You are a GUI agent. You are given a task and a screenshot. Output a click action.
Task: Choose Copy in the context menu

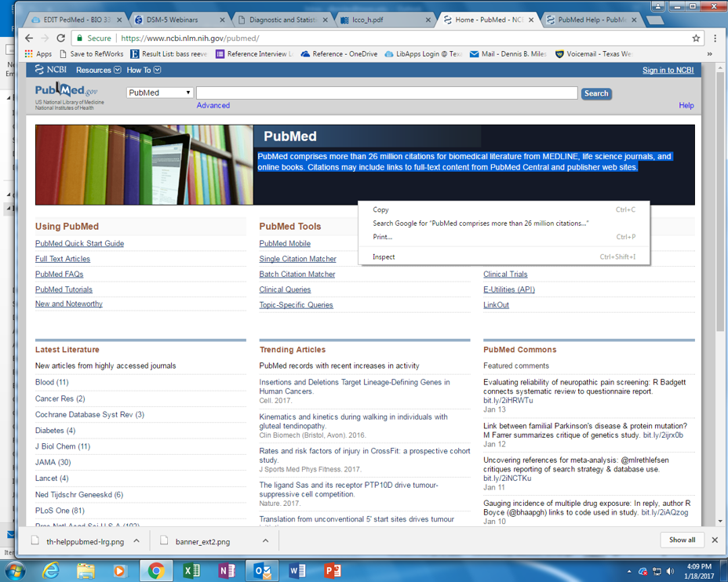click(x=504, y=209)
